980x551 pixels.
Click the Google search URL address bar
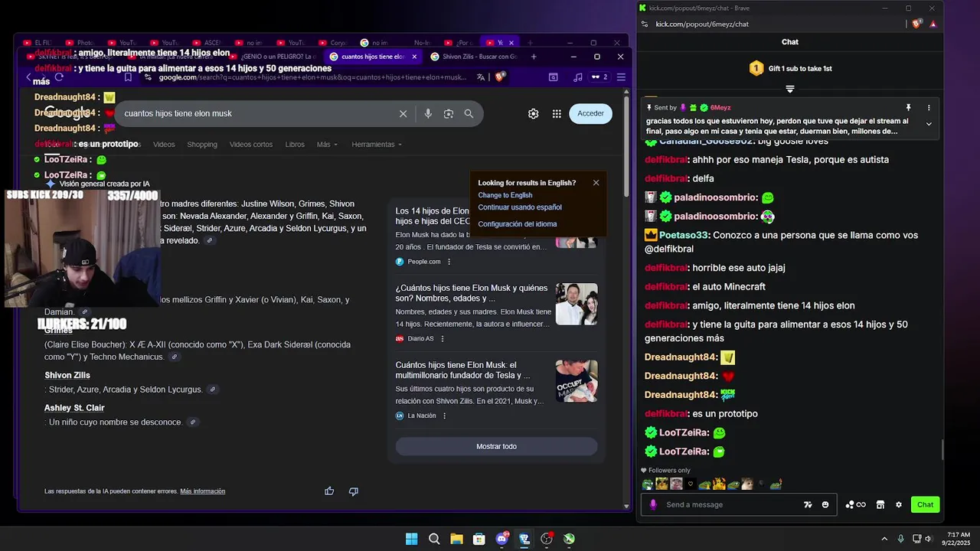coord(312,77)
